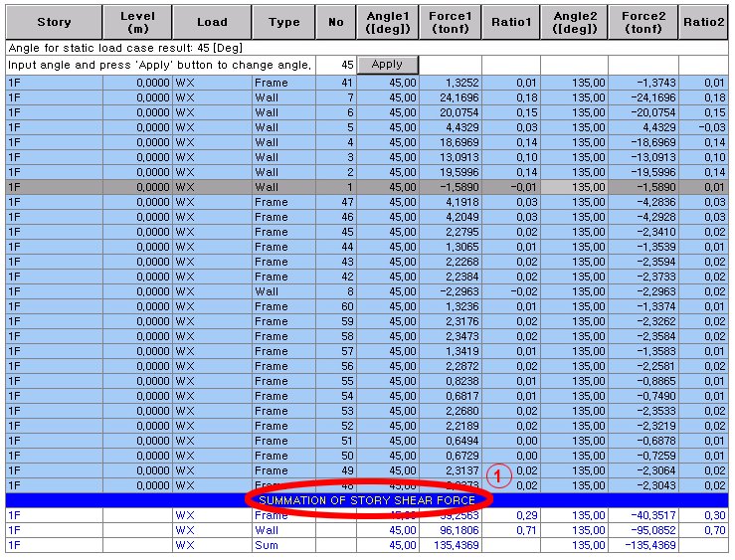Sort by the Load column header
The image size is (735, 560).
click(x=212, y=21)
